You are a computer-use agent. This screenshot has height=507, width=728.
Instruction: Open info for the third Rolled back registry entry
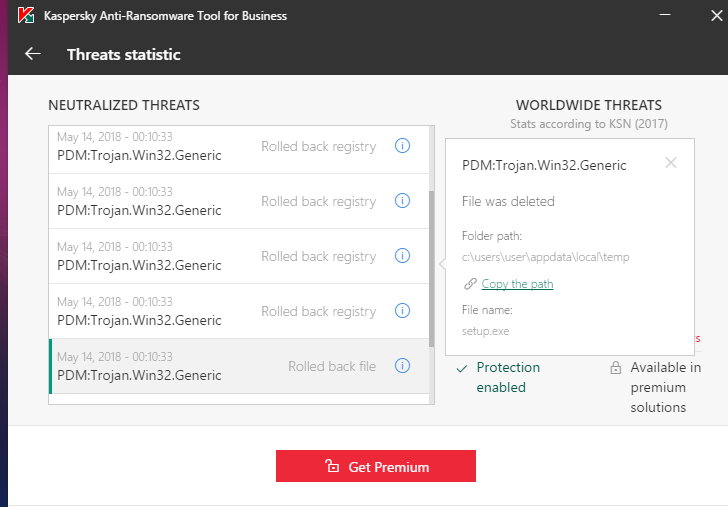pyautogui.click(x=402, y=255)
